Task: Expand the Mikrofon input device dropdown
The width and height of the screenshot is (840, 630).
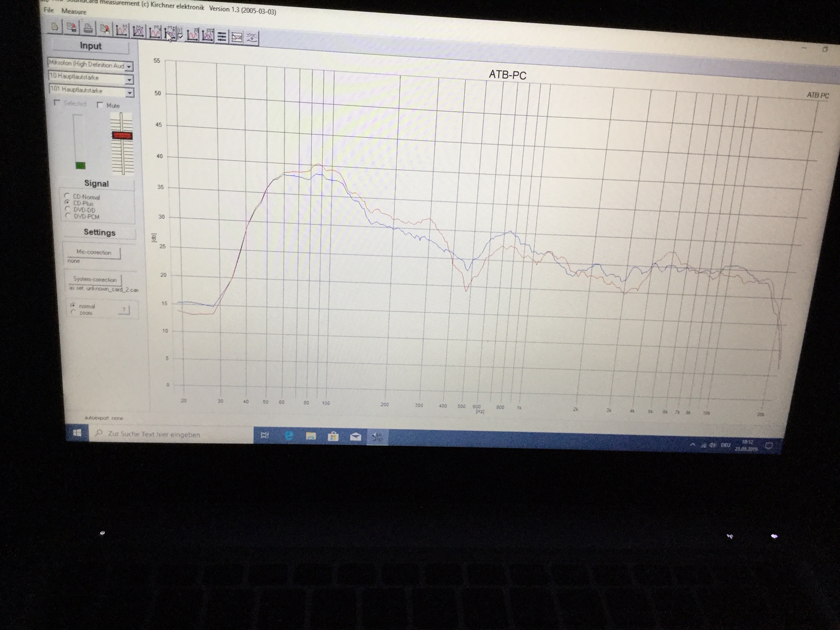Action: 129,66
